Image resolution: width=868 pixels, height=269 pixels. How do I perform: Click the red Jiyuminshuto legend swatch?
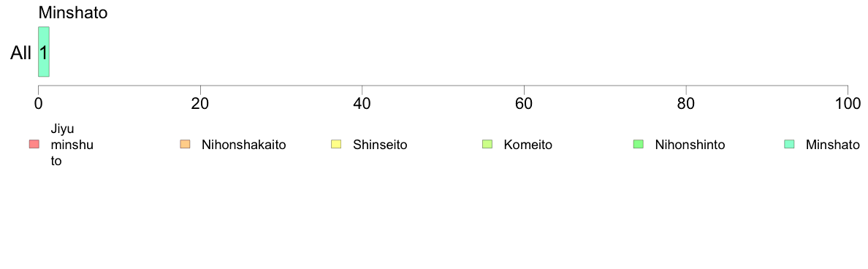pyautogui.click(x=33, y=145)
